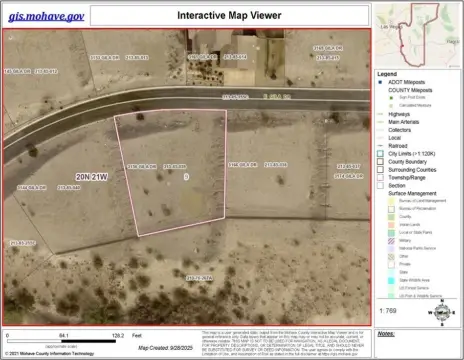The image size is (464, 360).
Task: Click the Collectors line symbol
Action: tap(380, 130)
